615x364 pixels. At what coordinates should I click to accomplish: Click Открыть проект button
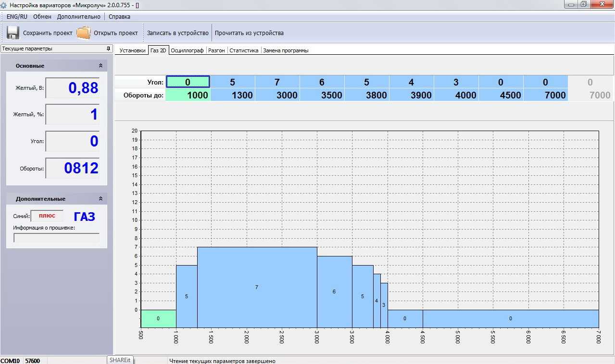click(x=108, y=33)
